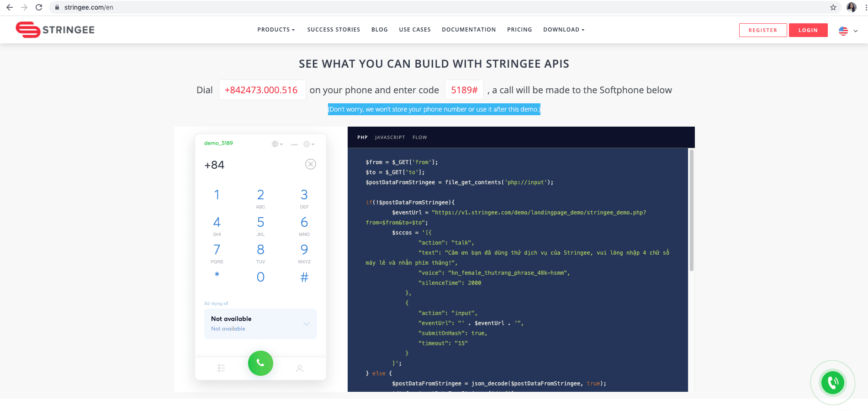Click the Login button

tap(808, 30)
